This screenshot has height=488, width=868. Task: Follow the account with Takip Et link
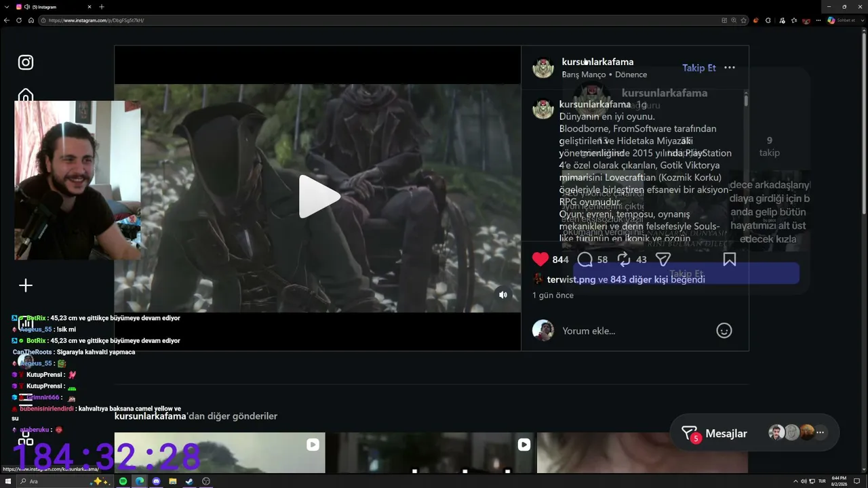[x=699, y=68]
